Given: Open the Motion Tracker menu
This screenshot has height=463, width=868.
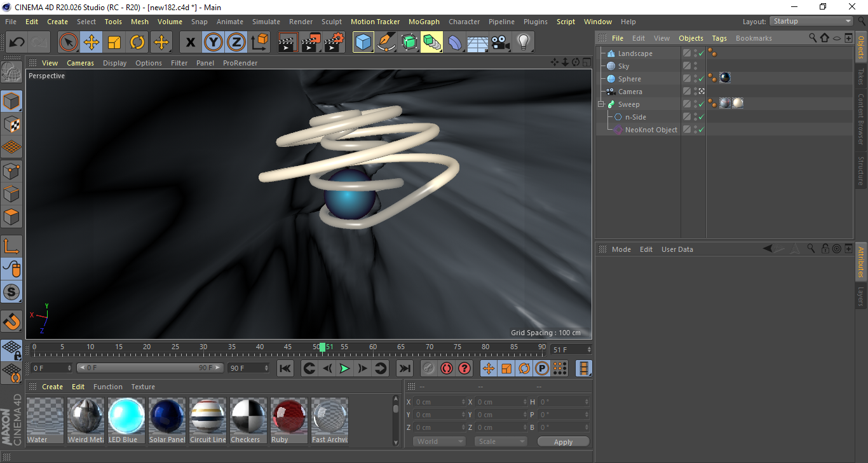Looking at the screenshot, I should [x=376, y=22].
